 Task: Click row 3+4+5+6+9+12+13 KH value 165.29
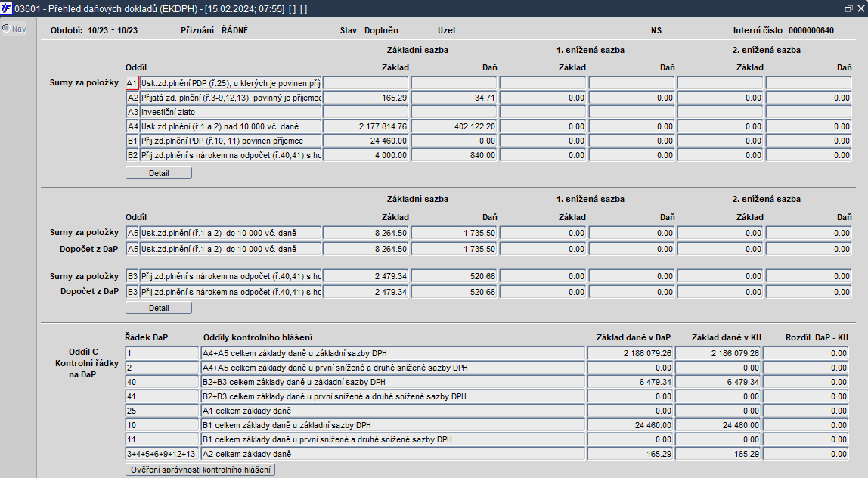[x=718, y=454]
